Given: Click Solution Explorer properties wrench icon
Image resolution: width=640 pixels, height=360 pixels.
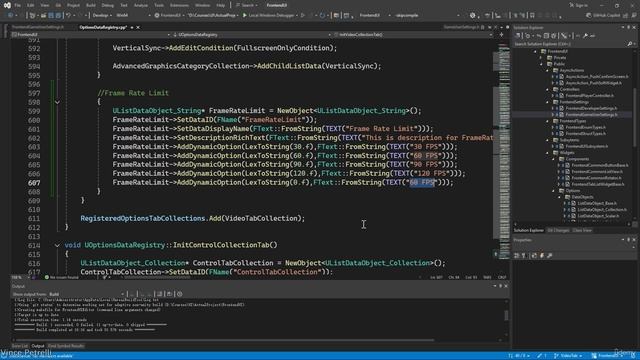Looking at the screenshot, I should [585, 36].
